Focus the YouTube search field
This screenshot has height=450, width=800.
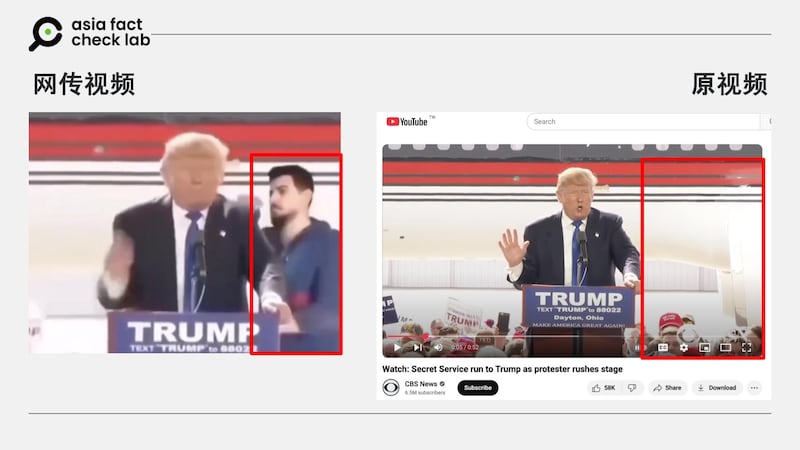[640, 122]
